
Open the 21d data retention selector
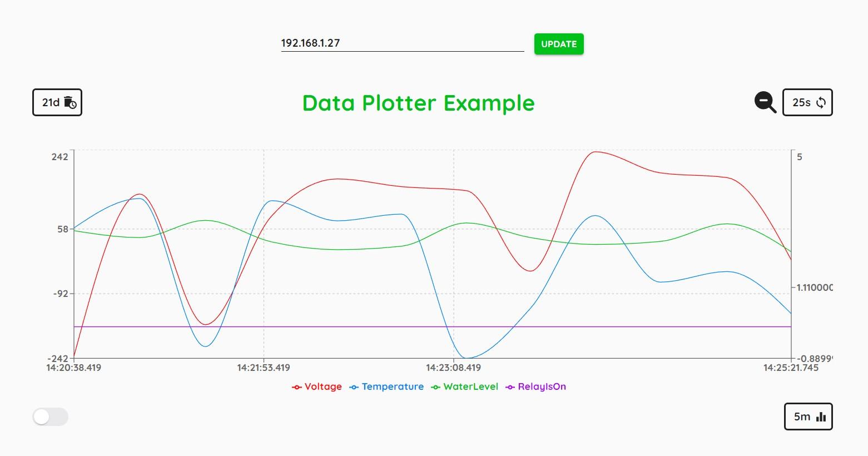click(x=57, y=102)
